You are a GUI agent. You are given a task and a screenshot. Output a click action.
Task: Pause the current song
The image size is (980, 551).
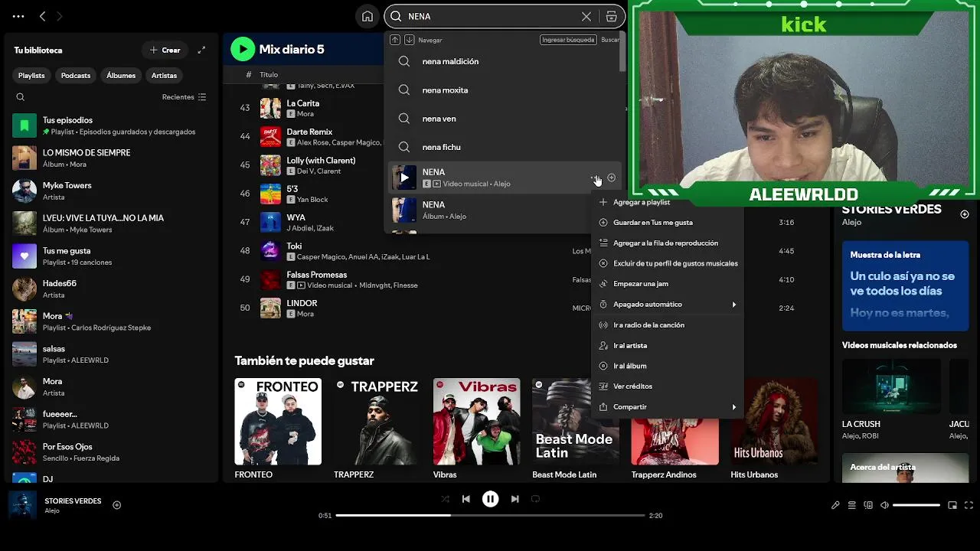491,499
